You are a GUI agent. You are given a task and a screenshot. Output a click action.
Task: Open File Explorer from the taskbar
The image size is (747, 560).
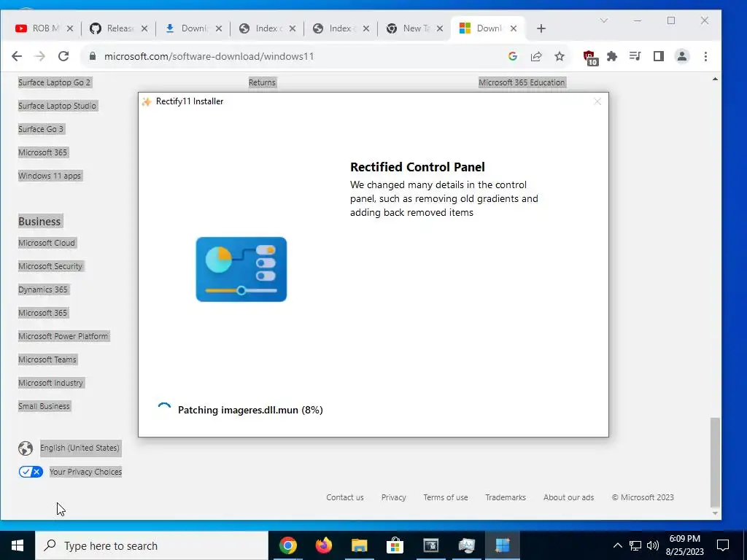[359, 545]
